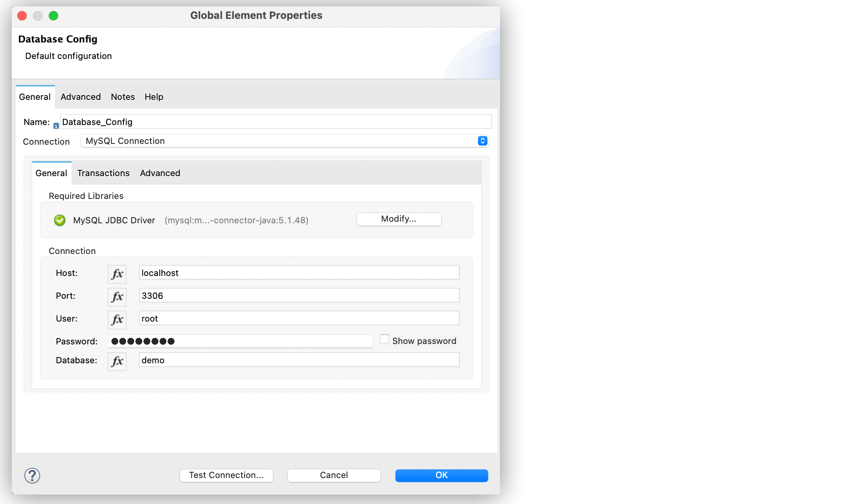This screenshot has width=842, height=504.
Task: Click Cancel to dismiss dialog
Action: [x=334, y=475]
